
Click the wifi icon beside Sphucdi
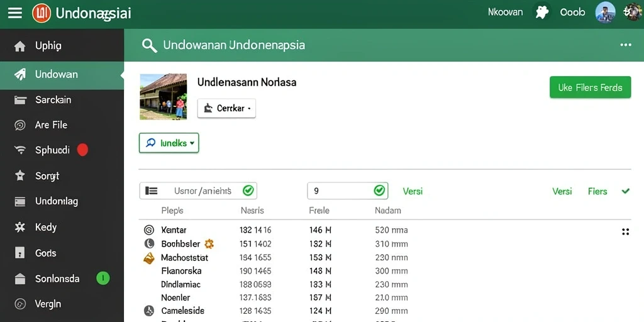pos(20,150)
